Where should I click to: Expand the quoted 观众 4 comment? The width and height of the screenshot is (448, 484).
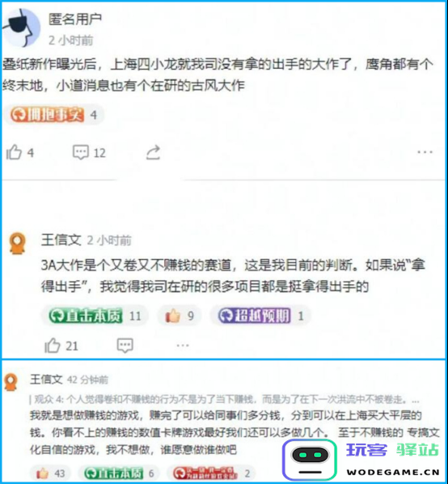[224, 400]
